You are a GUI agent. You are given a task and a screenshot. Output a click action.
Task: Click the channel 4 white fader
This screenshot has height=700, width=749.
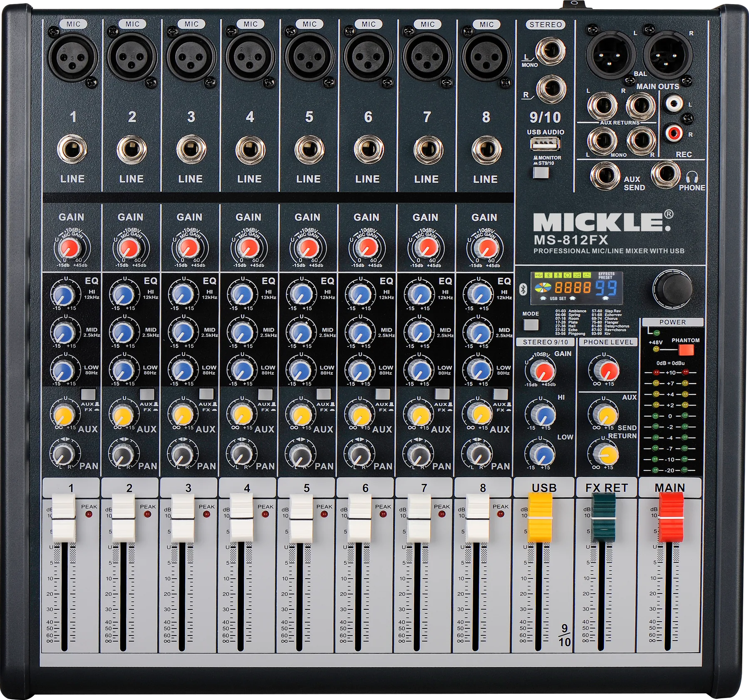click(241, 518)
